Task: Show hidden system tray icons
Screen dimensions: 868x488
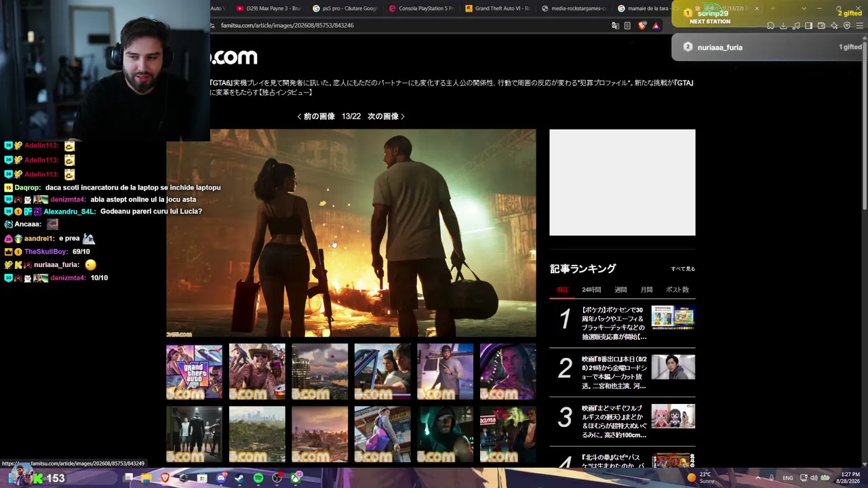Action: tap(757, 478)
